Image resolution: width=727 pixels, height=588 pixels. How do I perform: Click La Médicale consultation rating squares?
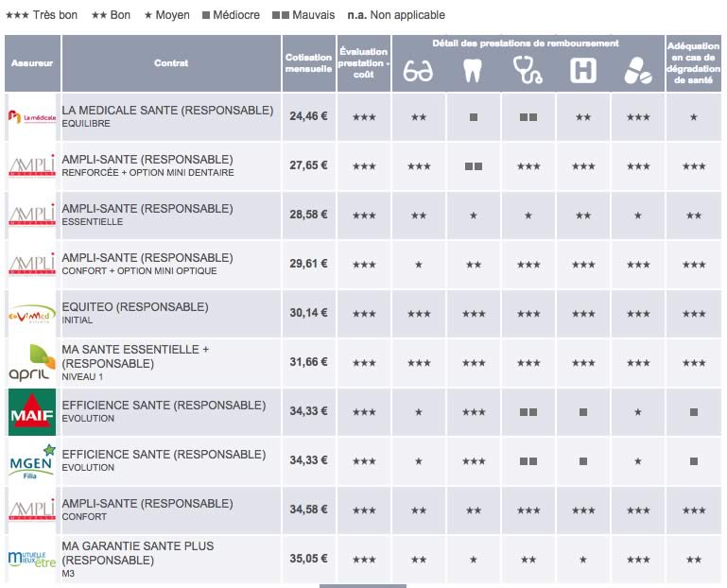pyautogui.click(x=528, y=117)
